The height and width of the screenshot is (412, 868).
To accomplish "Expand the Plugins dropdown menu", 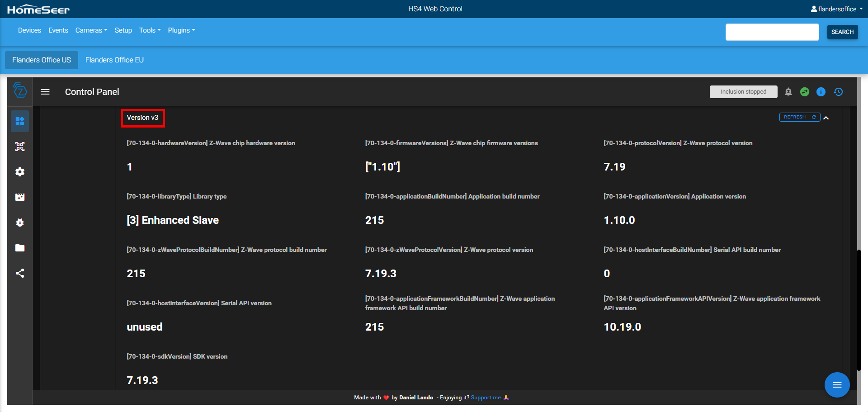I will pos(181,30).
